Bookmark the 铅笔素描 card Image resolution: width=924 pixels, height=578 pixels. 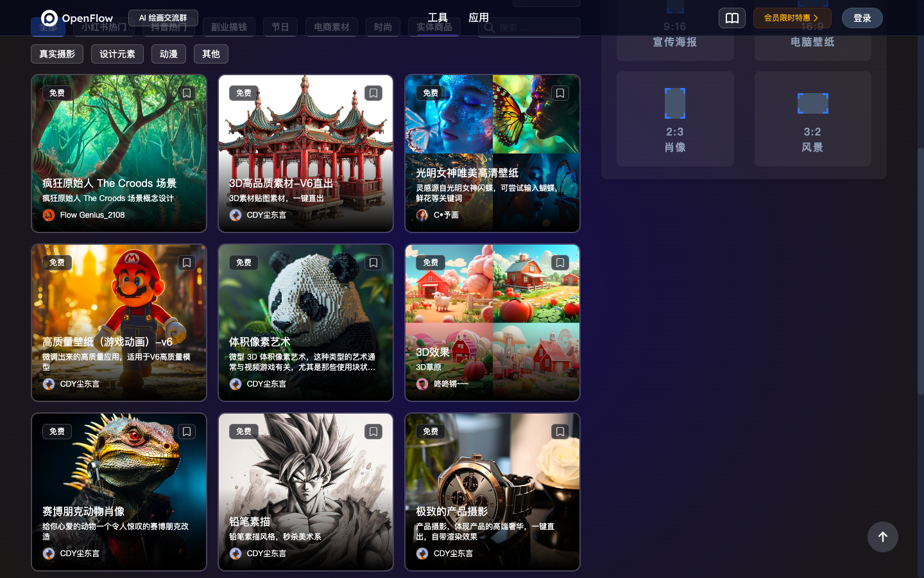(x=373, y=432)
